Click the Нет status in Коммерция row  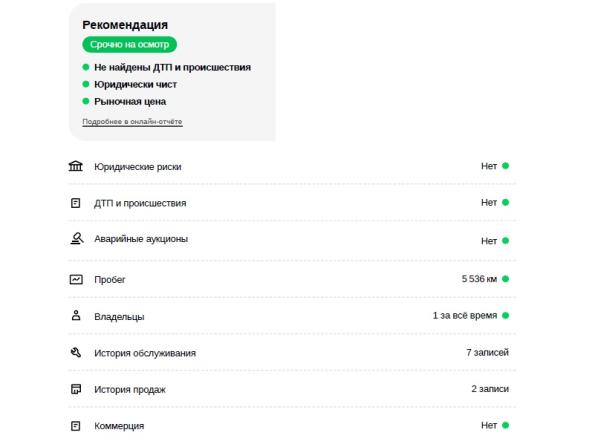(x=489, y=425)
